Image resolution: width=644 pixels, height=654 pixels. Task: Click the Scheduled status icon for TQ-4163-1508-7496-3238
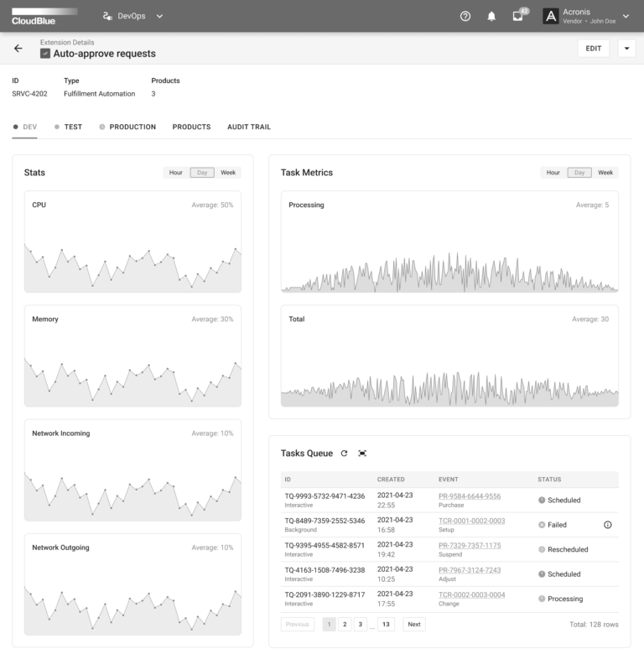[x=542, y=574]
